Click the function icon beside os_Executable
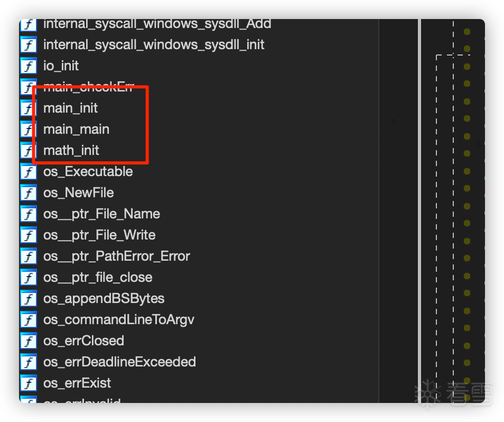 tap(28, 172)
